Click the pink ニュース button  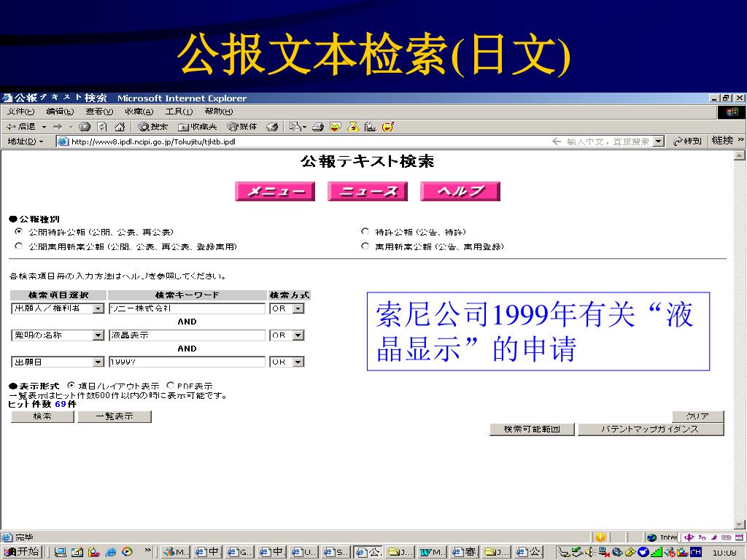[368, 192]
